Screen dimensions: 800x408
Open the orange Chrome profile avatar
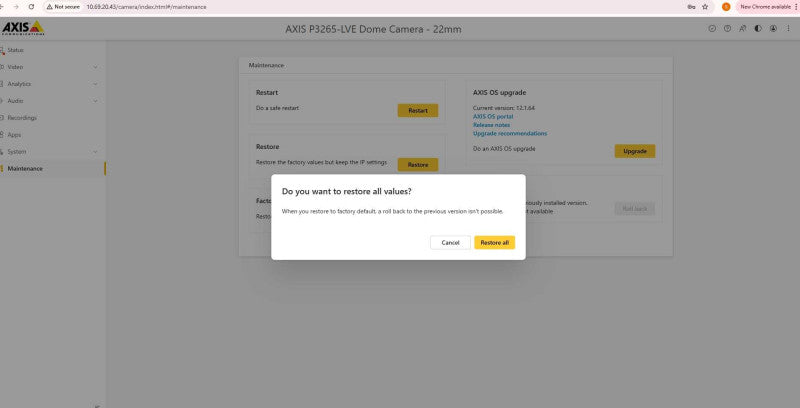[726, 7]
